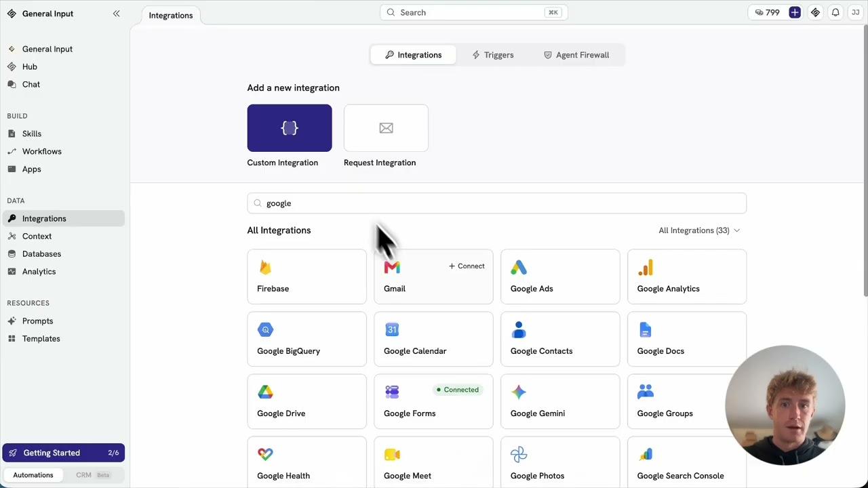Switch to the CRM Beta toggle

point(93,475)
